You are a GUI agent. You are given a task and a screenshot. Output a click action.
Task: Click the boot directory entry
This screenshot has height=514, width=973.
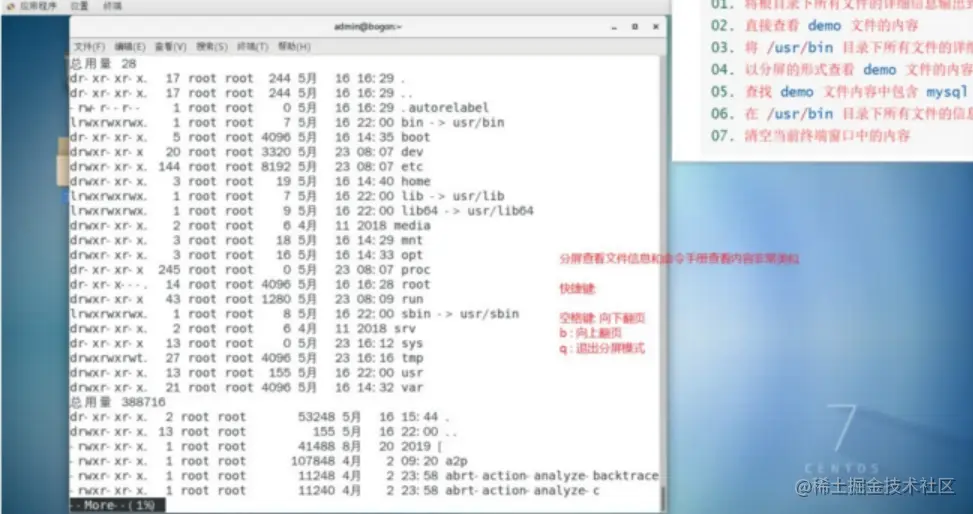point(416,137)
